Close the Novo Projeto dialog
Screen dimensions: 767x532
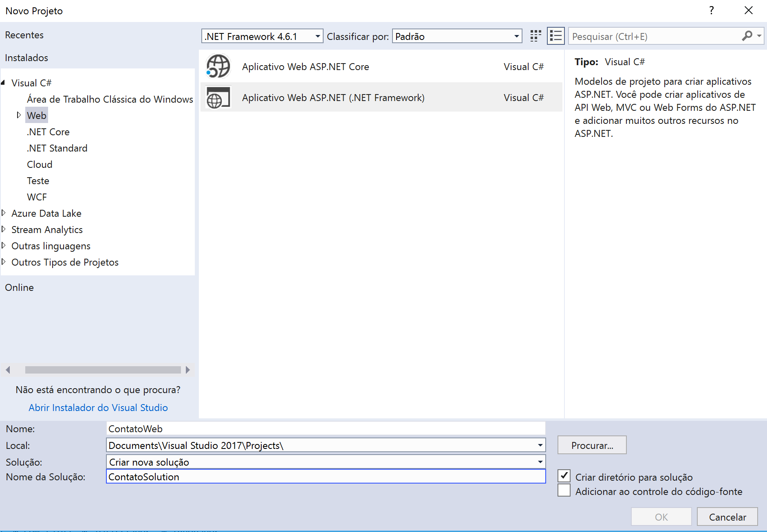(749, 10)
